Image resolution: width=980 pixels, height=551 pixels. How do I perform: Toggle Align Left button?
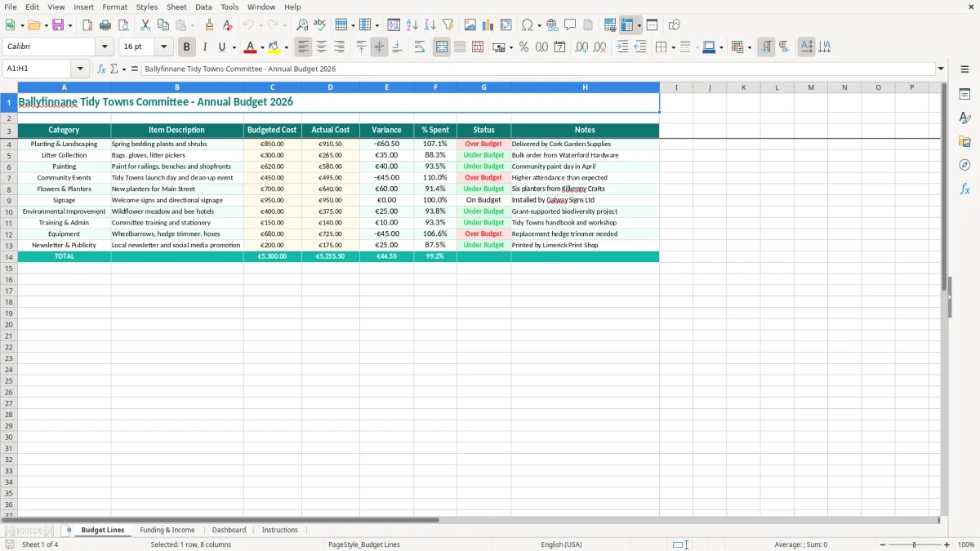[303, 47]
